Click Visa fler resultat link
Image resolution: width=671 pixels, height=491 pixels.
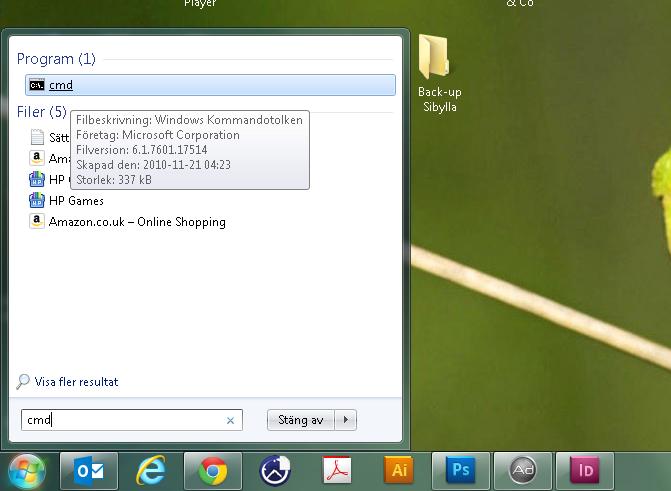76,382
